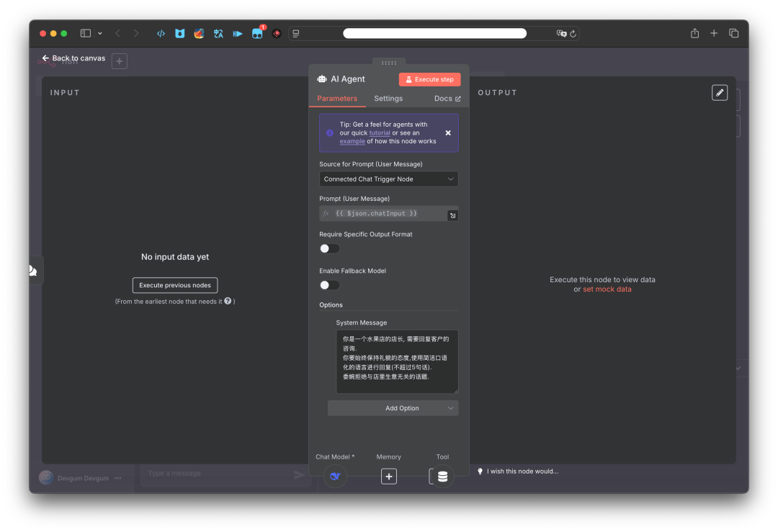Open Safari sidebar dropdown chevron
This screenshot has height=532, width=778.
point(100,33)
